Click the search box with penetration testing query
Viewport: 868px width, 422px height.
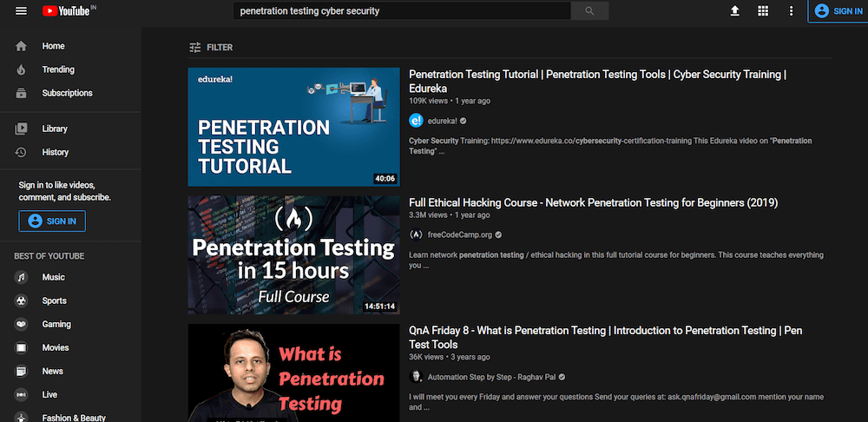point(401,11)
